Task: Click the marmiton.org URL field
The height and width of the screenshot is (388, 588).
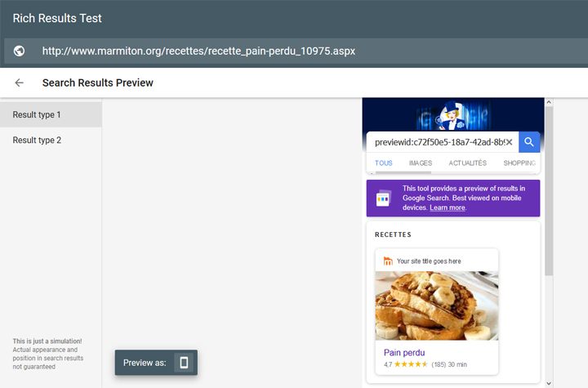Action: click(198, 51)
